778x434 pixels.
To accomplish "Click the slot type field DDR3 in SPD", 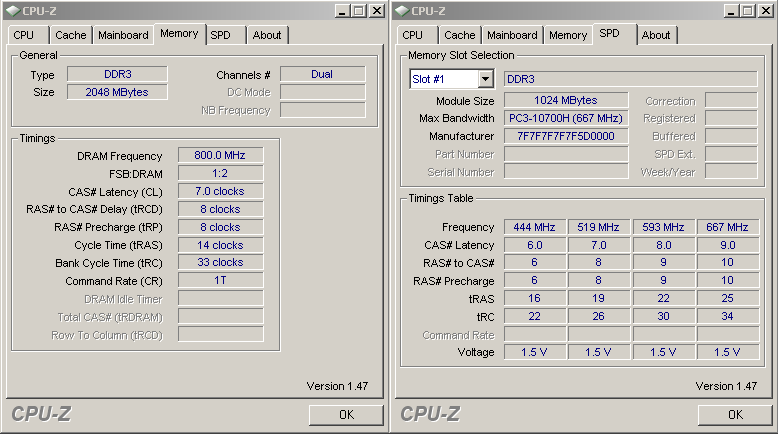I will coord(631,79).
